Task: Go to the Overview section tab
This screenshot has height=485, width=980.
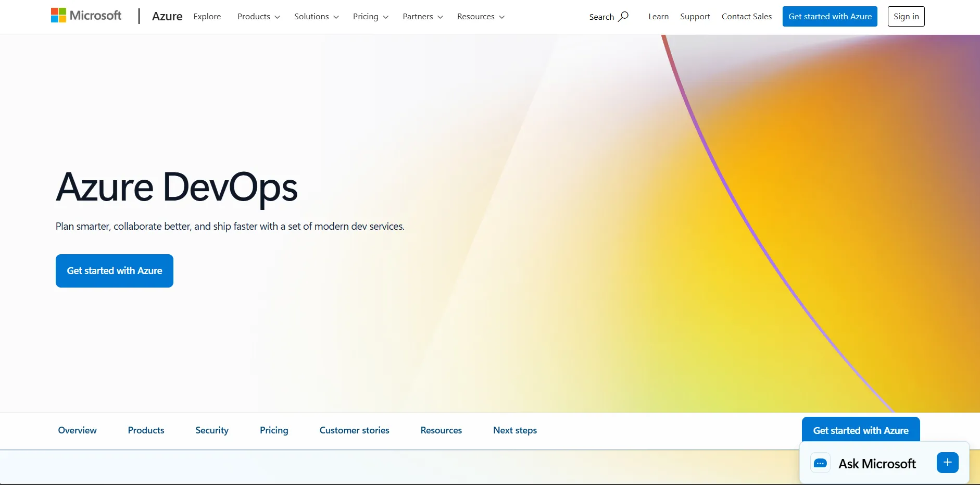Action: (x=78, y=430)
